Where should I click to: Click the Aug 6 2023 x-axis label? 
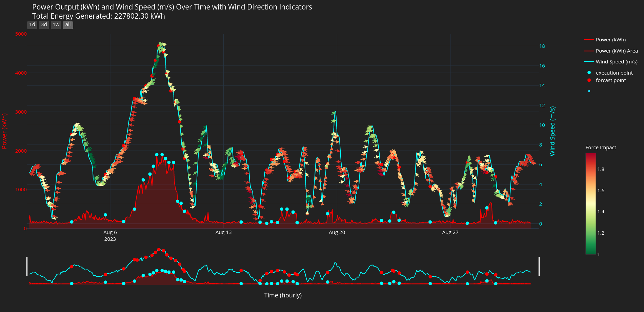click(110, 235)
